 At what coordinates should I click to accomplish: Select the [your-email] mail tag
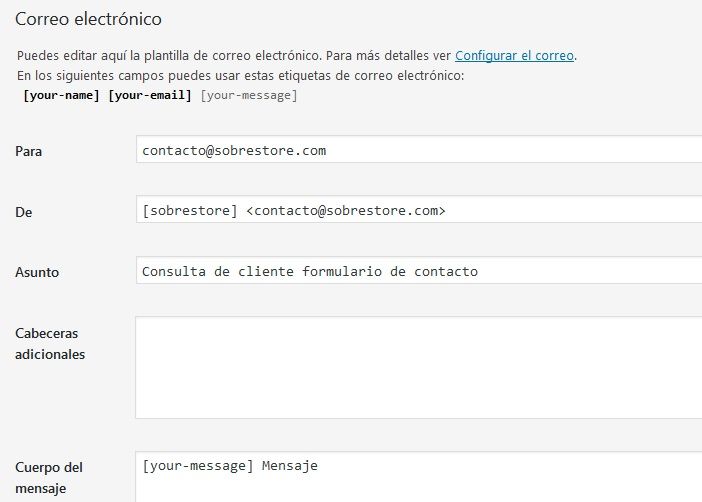click(x=150, y=95)
